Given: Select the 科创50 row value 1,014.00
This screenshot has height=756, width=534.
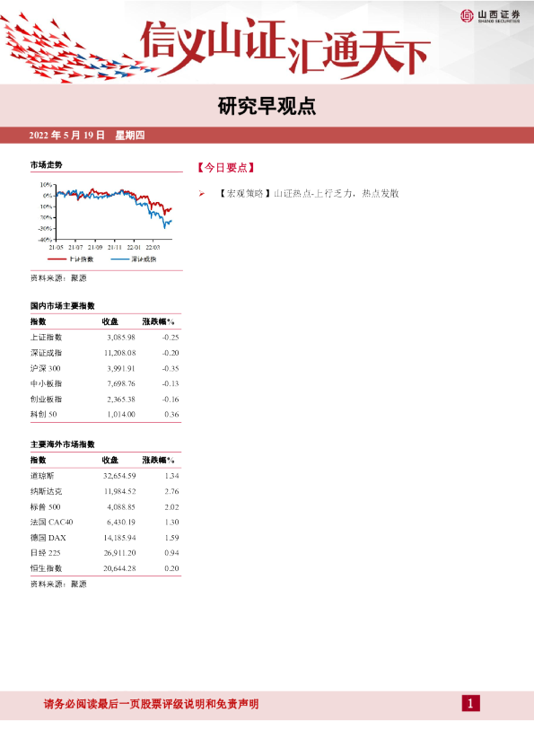Looking at the screenshot, I should point(121,414).
